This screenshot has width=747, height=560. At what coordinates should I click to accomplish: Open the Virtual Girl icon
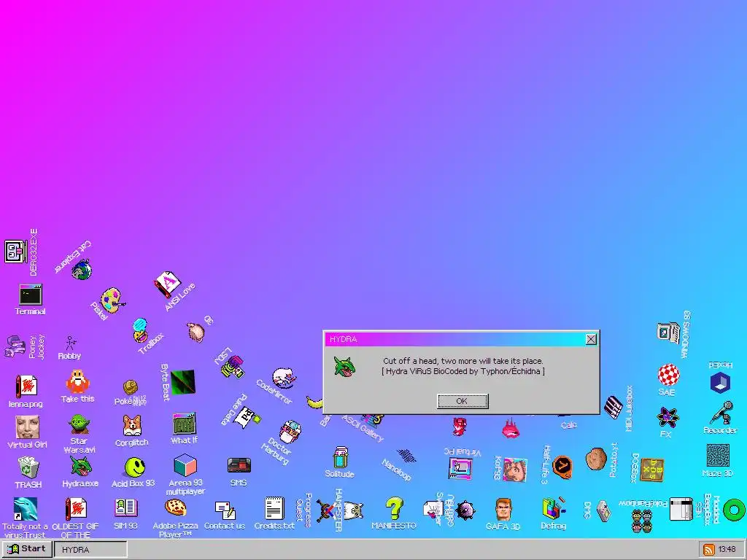27,427
